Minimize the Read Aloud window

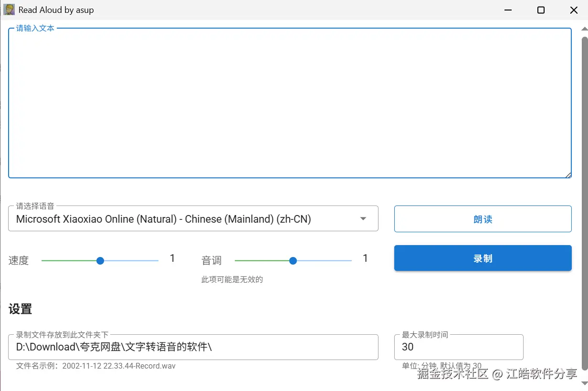click(508, 10)
